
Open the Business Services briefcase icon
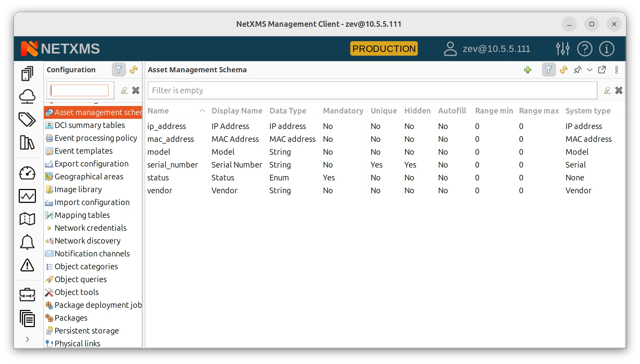27,295
